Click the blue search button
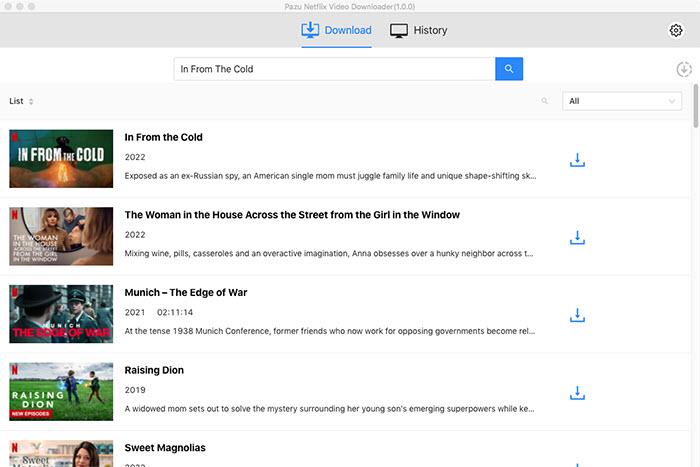The image size is (700, 467). [x=509, y=69]
